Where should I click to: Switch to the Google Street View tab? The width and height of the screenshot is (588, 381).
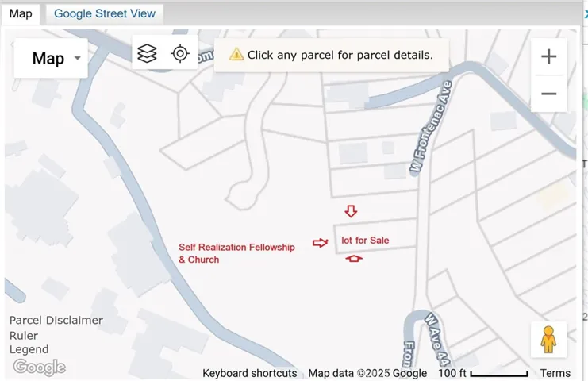(104, 13)
